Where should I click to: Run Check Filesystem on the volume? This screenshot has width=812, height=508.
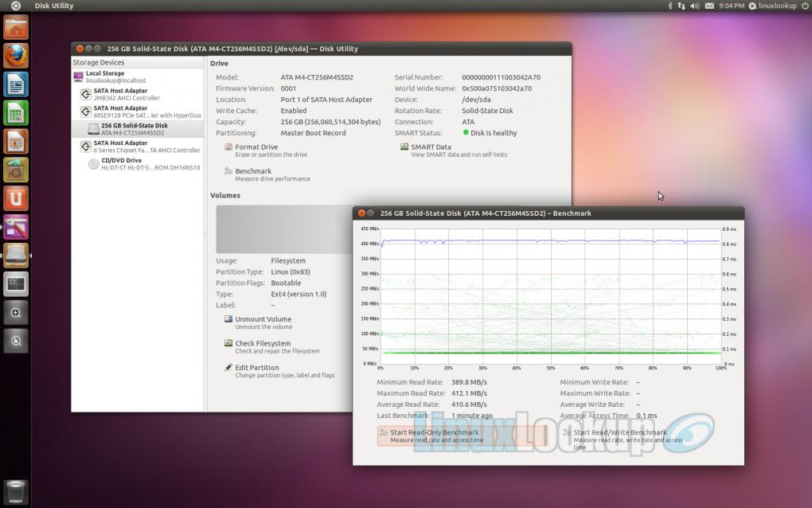tap(272, 347)
